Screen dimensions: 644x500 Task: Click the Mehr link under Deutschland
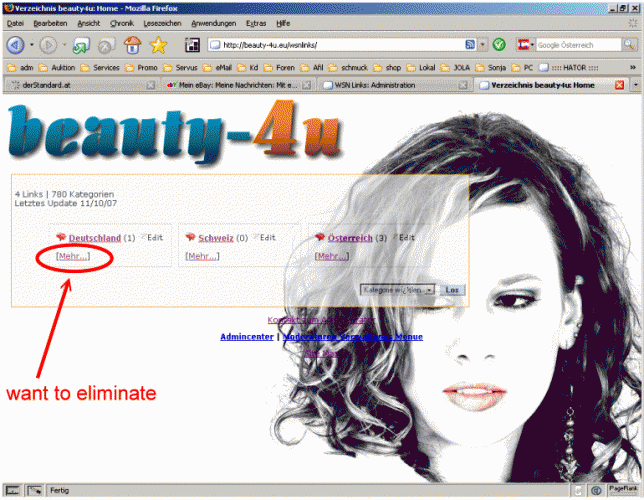point(73,256)
